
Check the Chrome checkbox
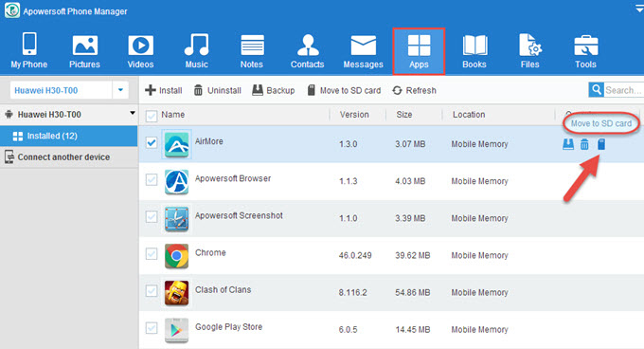point(152,253)
